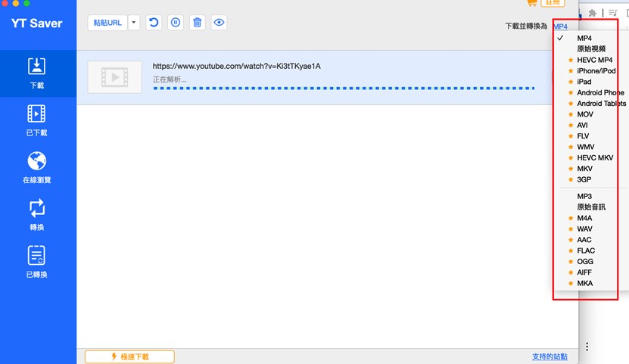
Task: Click the 粘貼URL paste button
Action: (x=107, y=23)
